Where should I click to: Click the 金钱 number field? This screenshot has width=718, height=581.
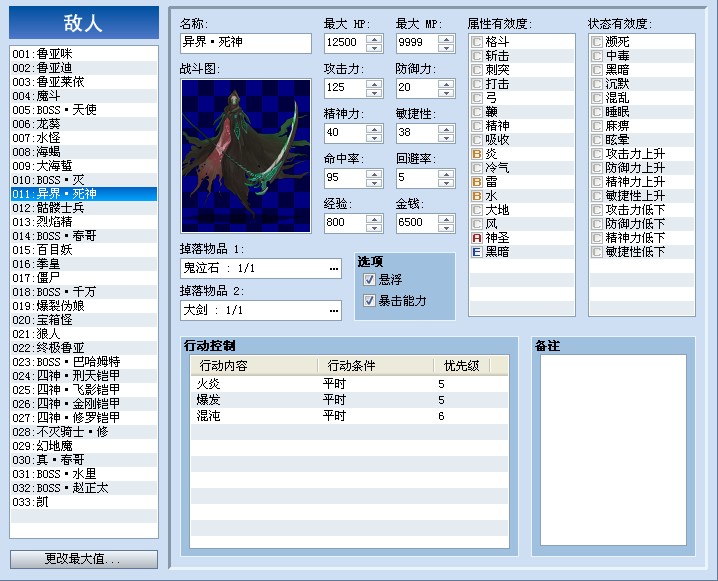pyautogui.click(x=417, y=223)
